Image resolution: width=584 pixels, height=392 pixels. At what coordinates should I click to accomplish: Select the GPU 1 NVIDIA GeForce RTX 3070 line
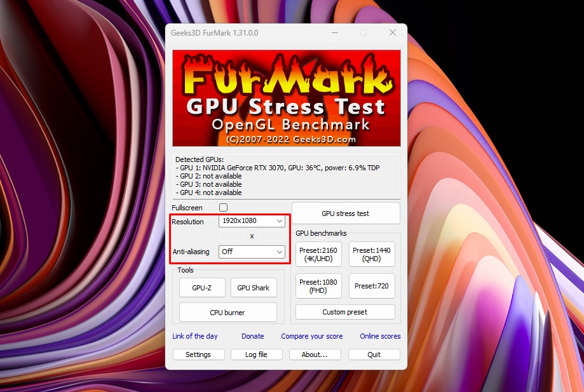point(278,168)
